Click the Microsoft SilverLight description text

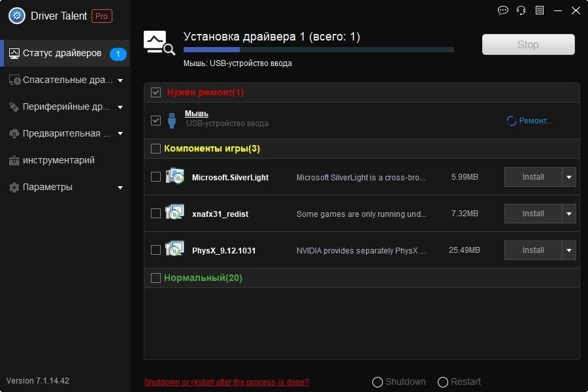(x=361, y=178)
